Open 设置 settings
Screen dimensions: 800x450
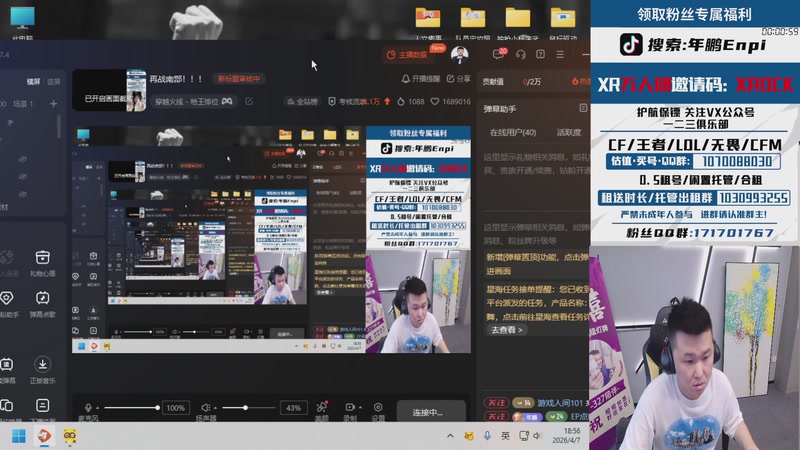tap(378, 411)
